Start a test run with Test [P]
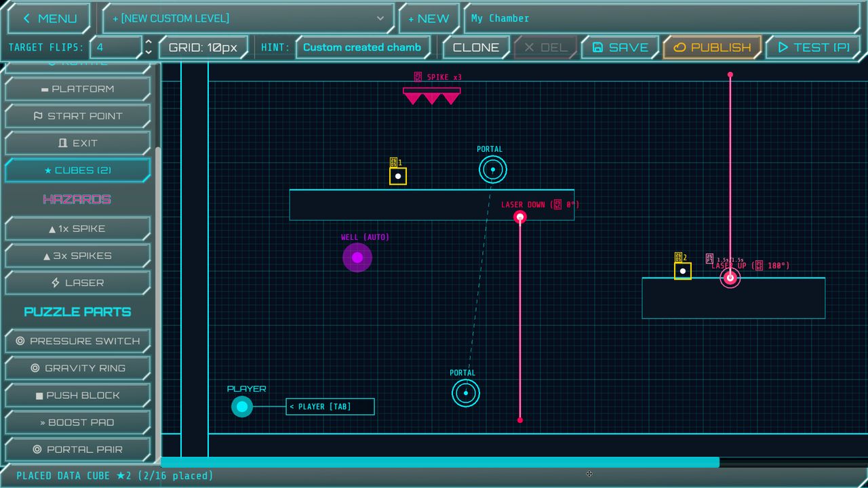 813,47
